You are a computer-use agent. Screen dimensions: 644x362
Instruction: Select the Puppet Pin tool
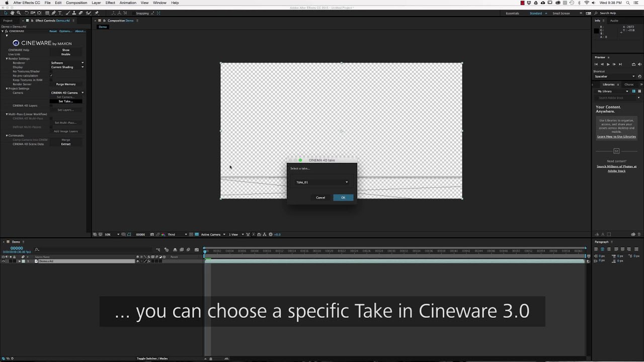97,13
